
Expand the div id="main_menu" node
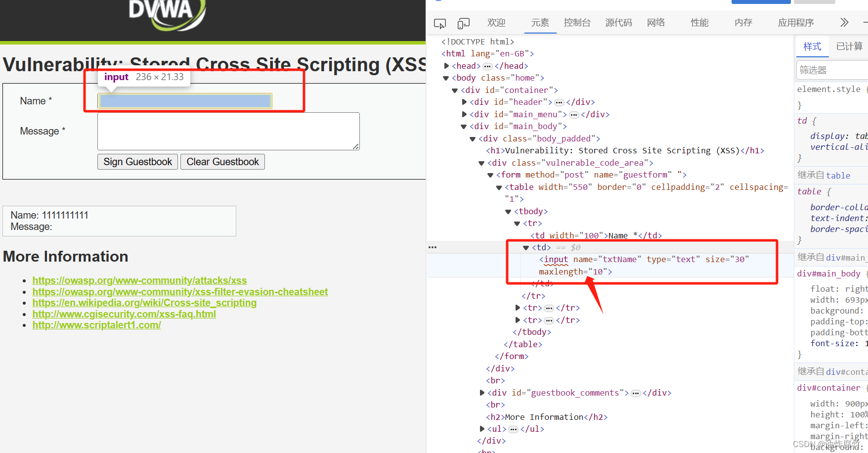click(x=464, y=114)
